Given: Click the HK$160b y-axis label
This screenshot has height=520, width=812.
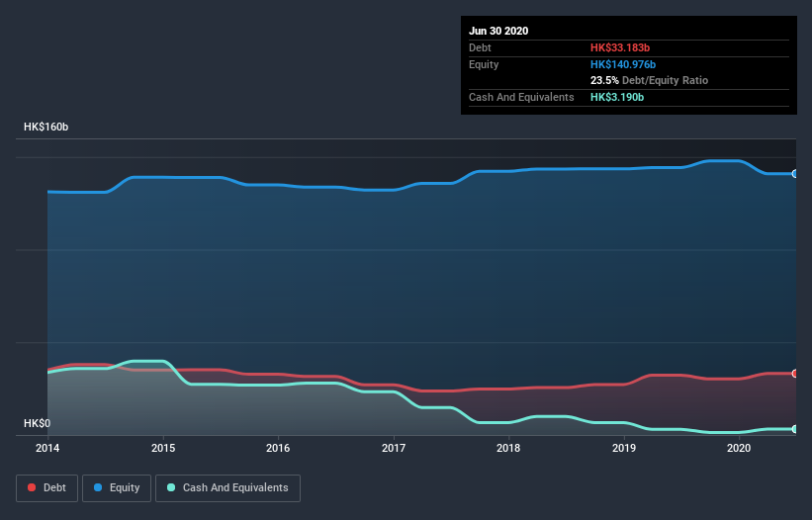Looking at the screenshot, I should (x=46, y=127).
